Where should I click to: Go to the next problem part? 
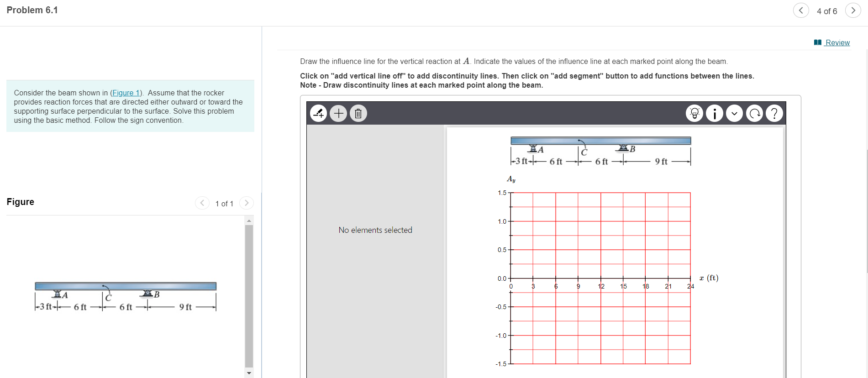853,10
